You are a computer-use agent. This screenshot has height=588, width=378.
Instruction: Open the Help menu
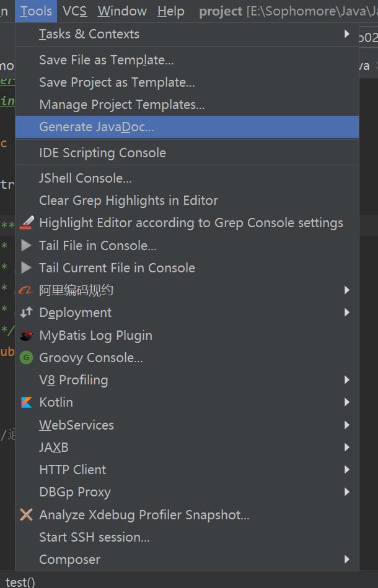(170, 11)
